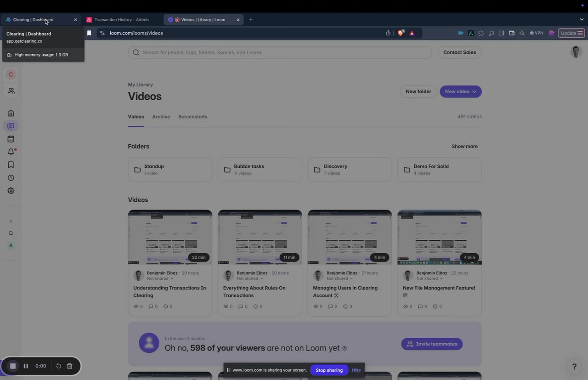The image size is (588, 380).
Task: Click Invite teammates
Action: tap(432, 344)
